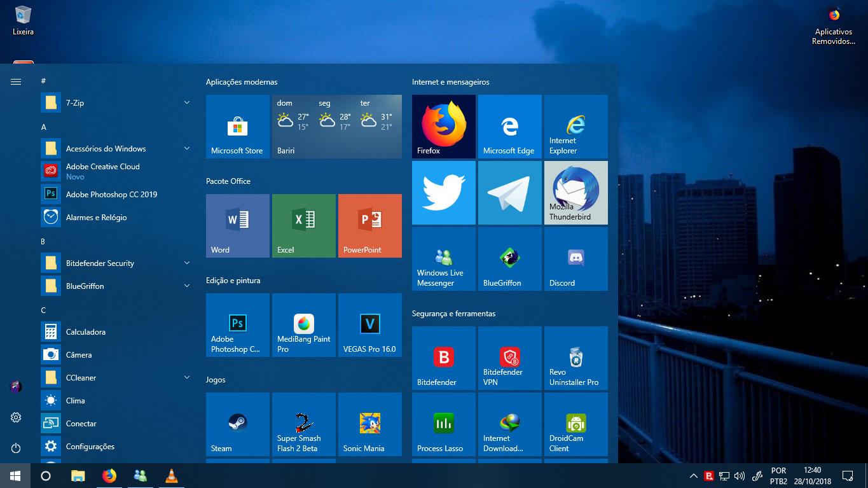Open Windows Live Messenger tile

point(444,259)
